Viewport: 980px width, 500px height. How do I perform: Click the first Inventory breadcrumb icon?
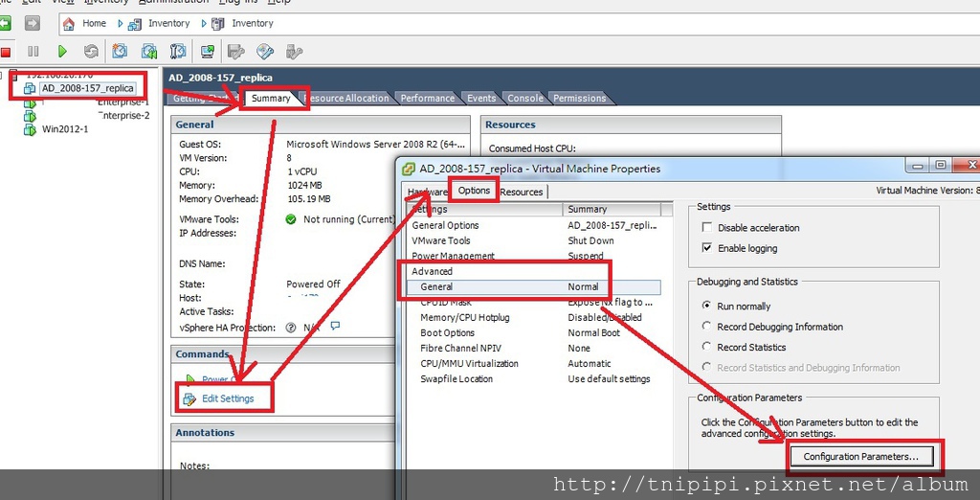[x=134, y=24]
